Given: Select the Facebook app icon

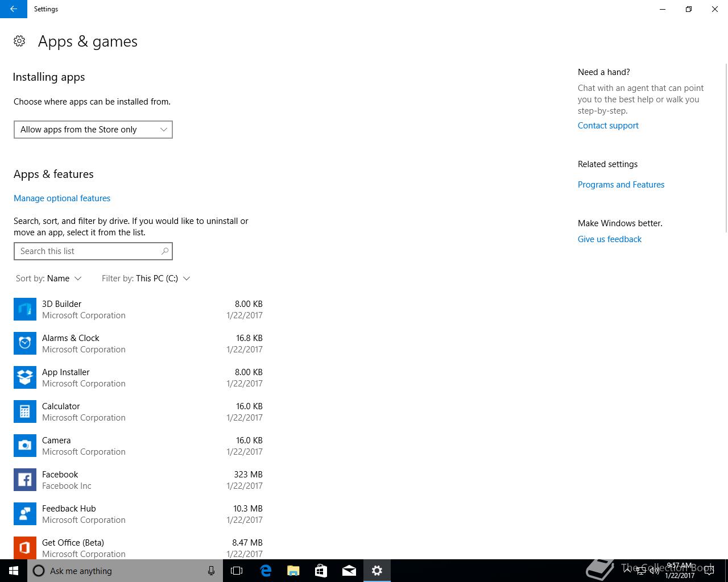Looking at the screenshot, I should point(25,480).
